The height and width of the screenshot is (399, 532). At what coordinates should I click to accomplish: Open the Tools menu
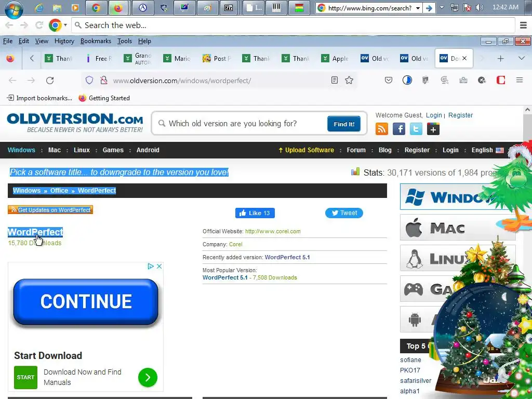[x=125, y=41]
